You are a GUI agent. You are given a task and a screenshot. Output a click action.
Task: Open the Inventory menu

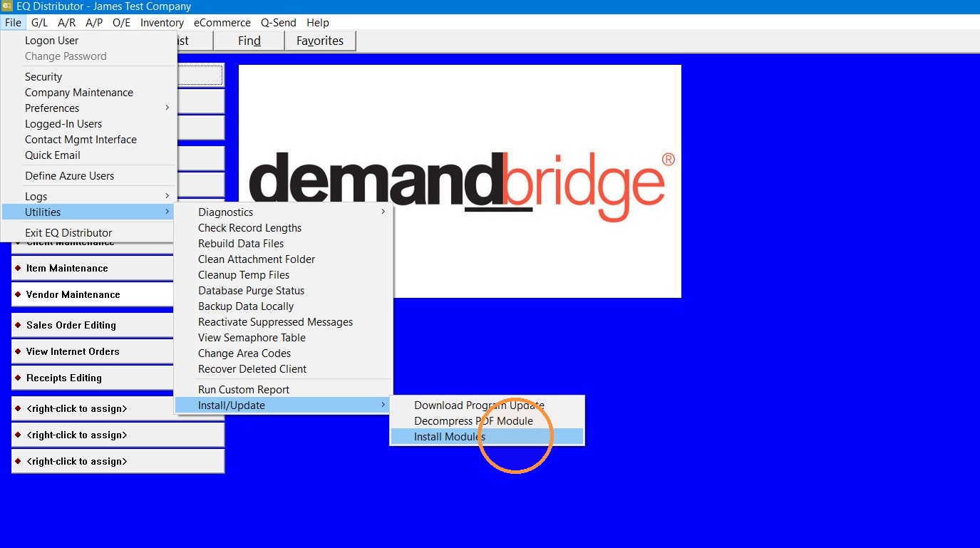[162, 23]
